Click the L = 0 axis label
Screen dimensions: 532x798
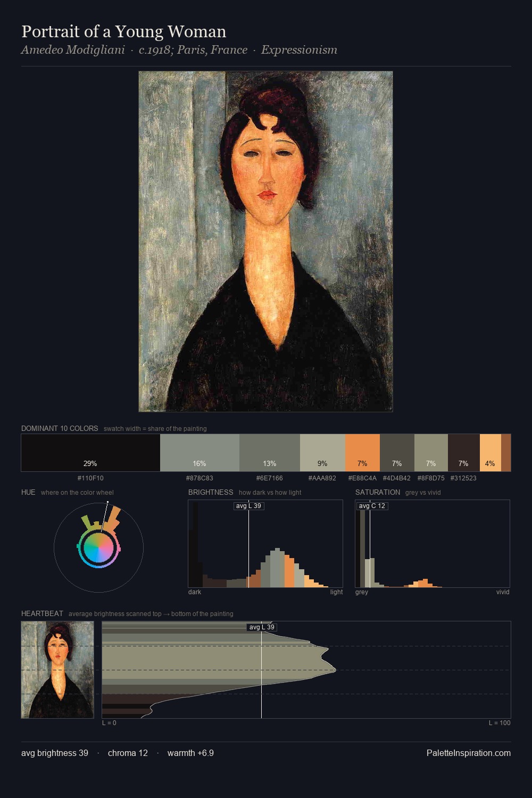pos(109,723)
